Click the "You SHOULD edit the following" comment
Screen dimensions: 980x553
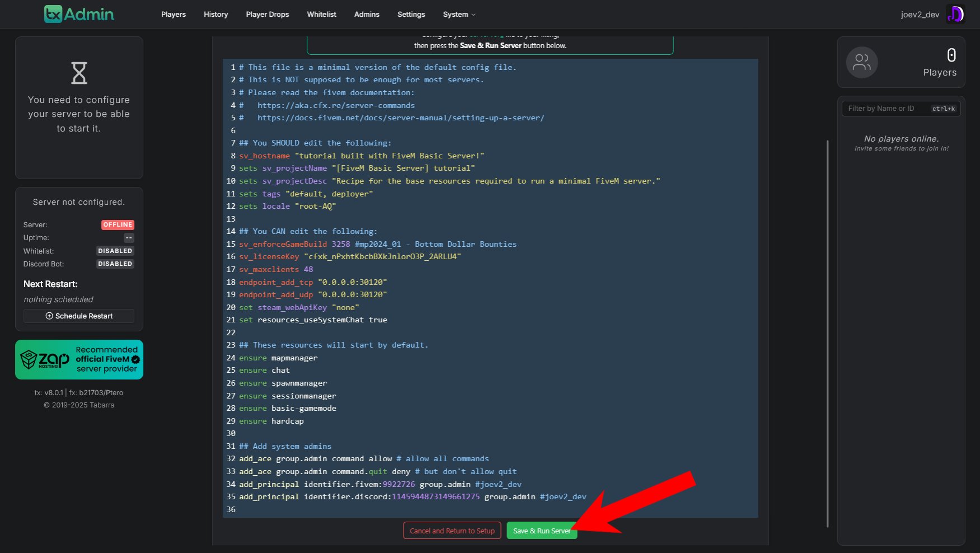(315, 143)
